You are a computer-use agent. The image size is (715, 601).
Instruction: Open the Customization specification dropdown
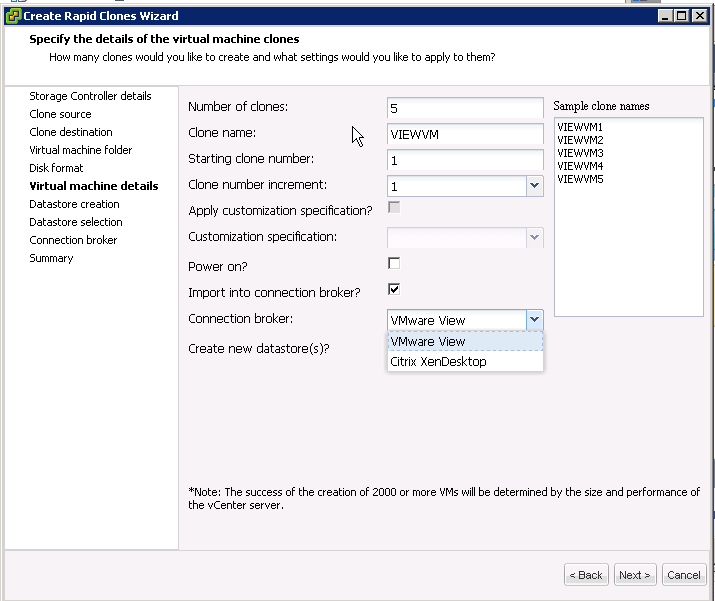(534, 238)
